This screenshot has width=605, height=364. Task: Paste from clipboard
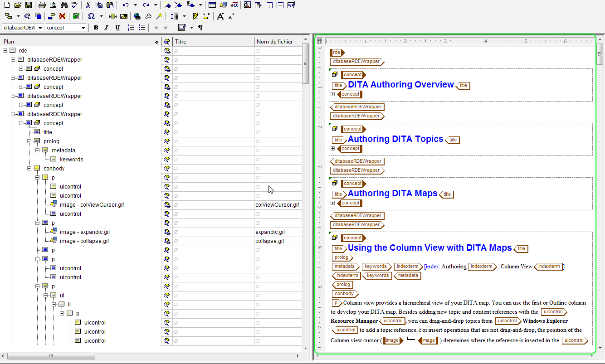(x=110, y=5)
